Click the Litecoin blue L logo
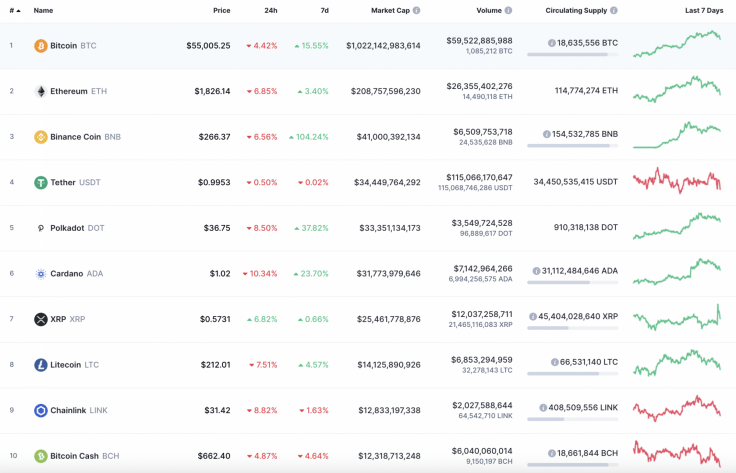This screenshot has height=473, width=736. point(41,365)
